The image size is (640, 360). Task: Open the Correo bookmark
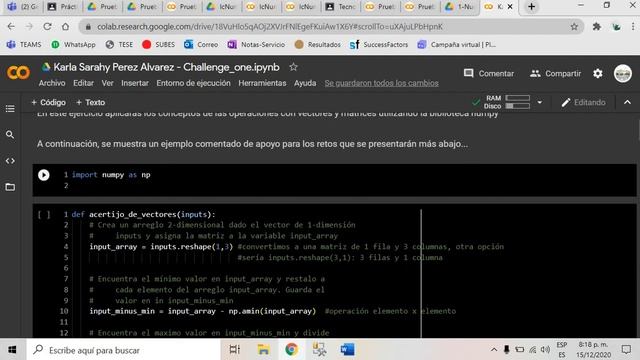201,44
